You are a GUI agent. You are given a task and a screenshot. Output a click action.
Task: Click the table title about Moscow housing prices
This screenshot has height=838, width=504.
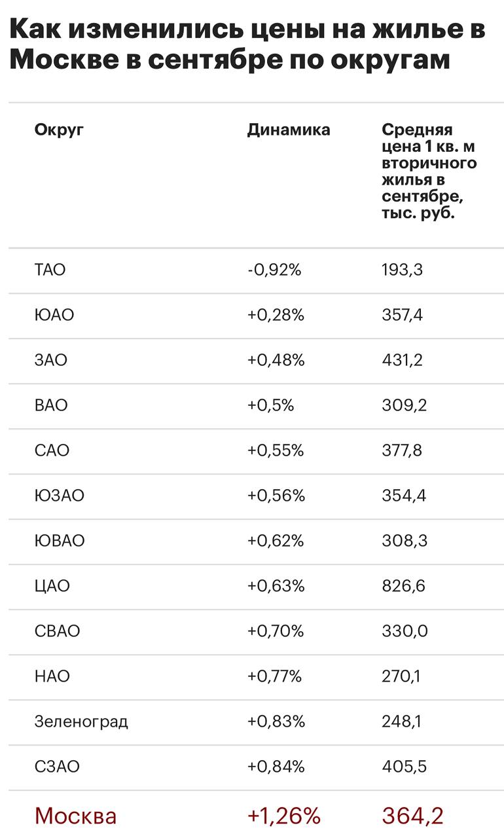pos(247,45)
